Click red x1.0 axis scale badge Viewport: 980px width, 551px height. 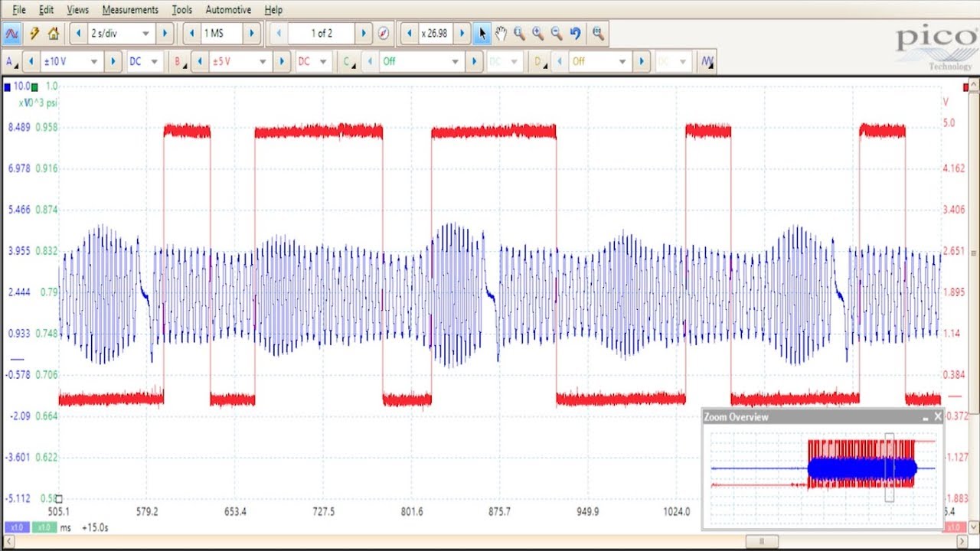[954, 527]
